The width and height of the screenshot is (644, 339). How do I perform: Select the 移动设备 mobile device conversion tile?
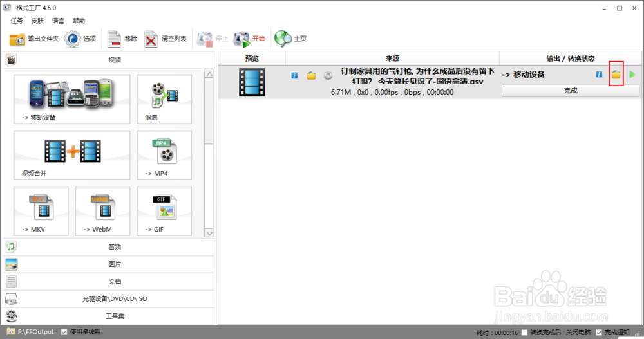point(72,99)
